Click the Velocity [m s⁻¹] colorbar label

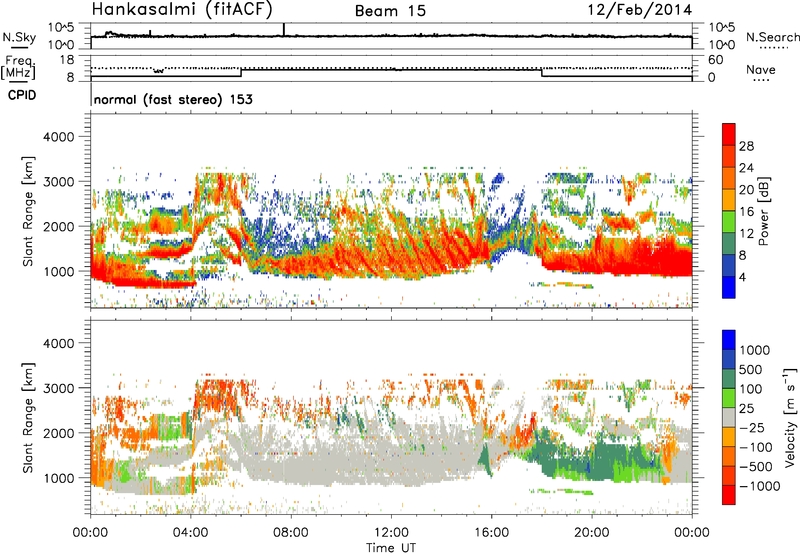[x=790, y=417]
